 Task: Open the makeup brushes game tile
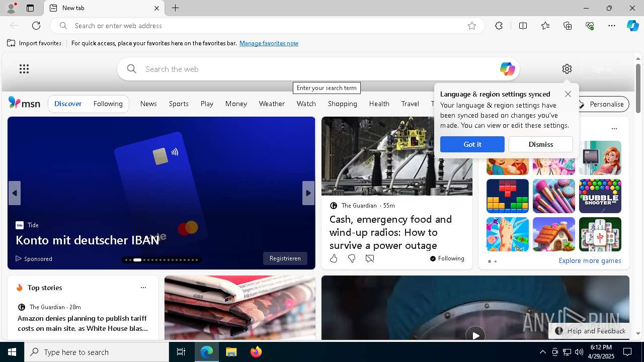coord(554,196)
